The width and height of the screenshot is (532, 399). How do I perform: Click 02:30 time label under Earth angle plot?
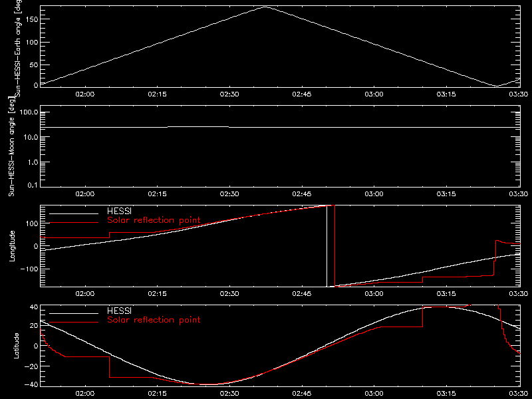[x=229, y=94]
